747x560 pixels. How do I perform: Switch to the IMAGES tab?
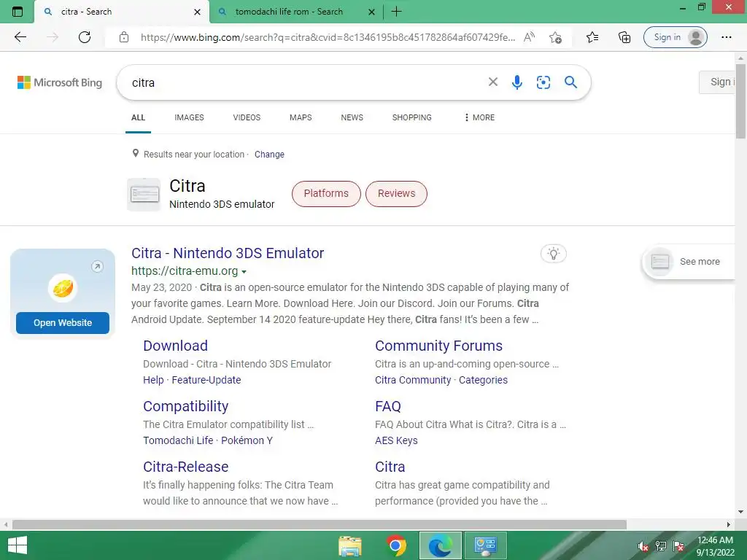point(189,117)
